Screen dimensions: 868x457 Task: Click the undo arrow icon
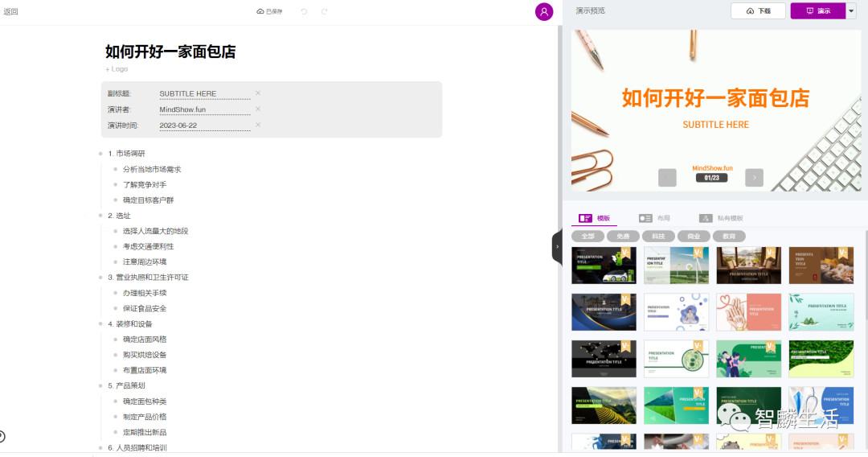[x=304, y=11]
